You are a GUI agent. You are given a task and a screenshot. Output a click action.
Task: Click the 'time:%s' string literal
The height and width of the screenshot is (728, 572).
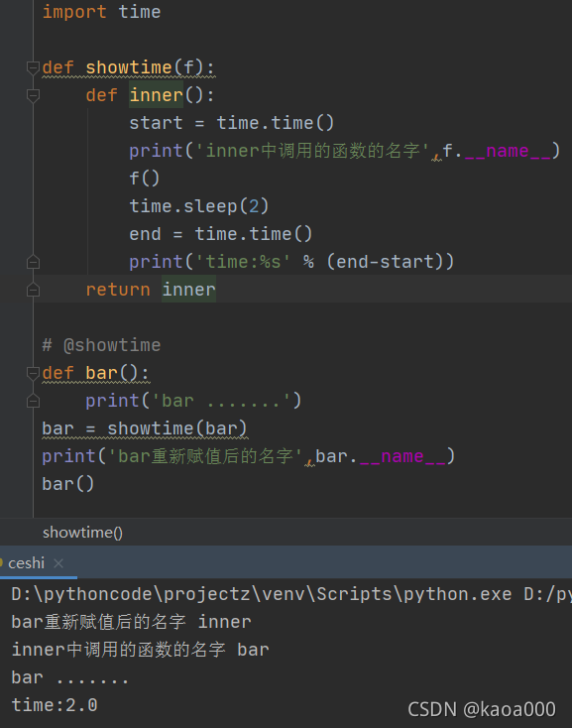coord(244,262)
